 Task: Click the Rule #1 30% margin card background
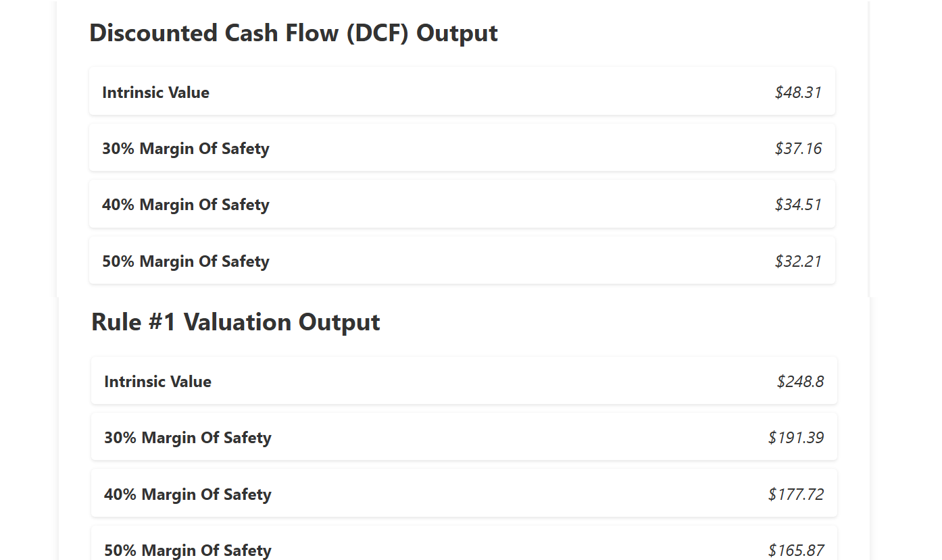[464, 437]
